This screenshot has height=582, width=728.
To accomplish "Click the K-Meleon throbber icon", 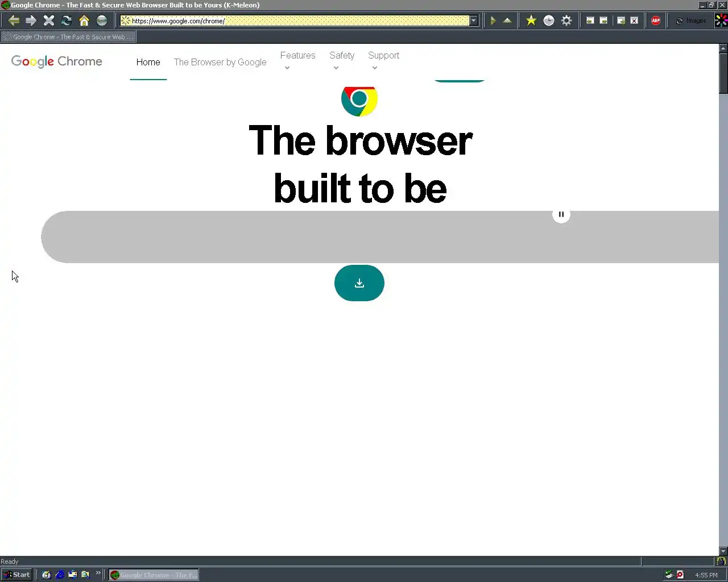I will [721, 20].
